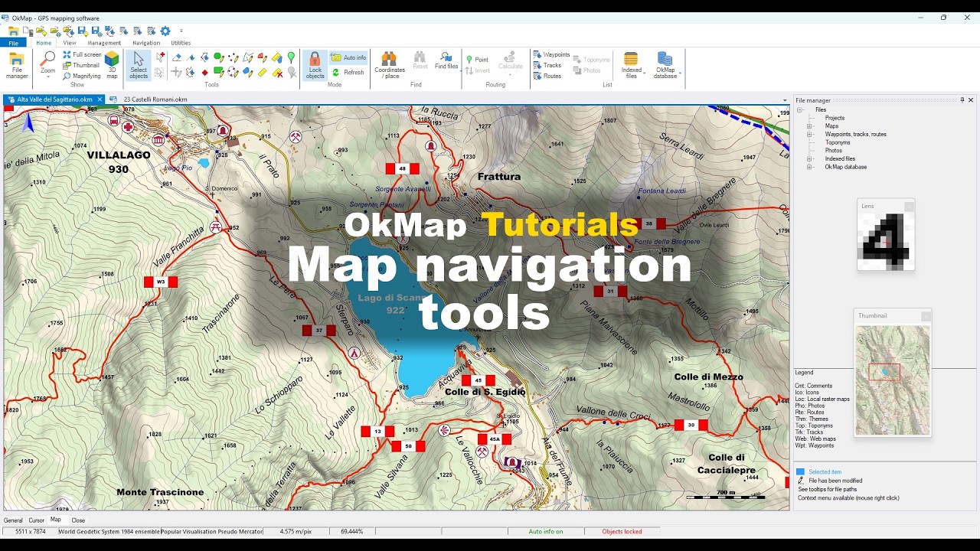Screen dimensions: 980x551
Task: Click the Refresh green arrows icon
Action: pyautogui.click(x=348, y=73)
